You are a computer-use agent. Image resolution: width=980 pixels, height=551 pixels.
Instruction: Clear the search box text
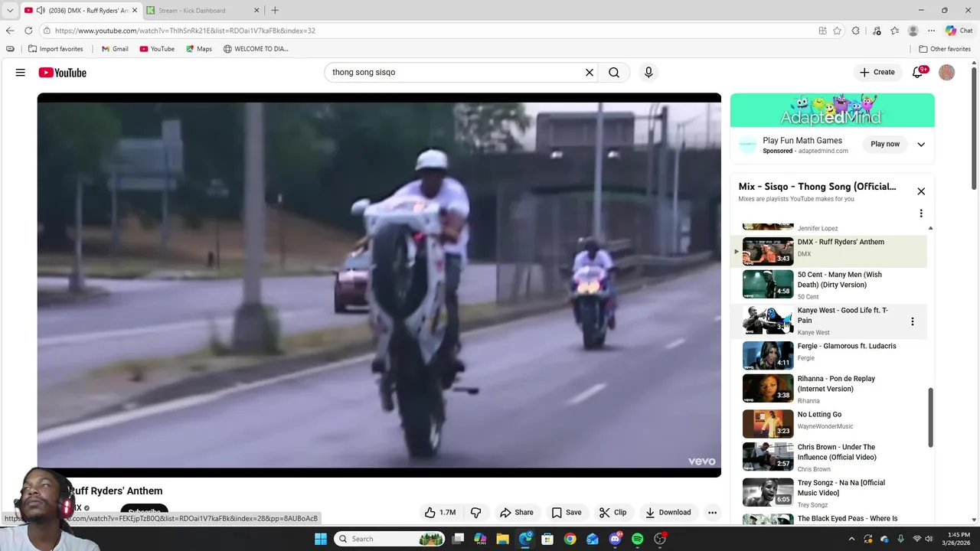coord(590,73)
